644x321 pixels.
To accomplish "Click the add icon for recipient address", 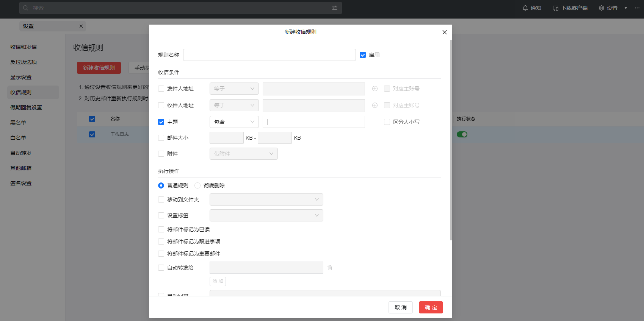I will click(374, 105).
